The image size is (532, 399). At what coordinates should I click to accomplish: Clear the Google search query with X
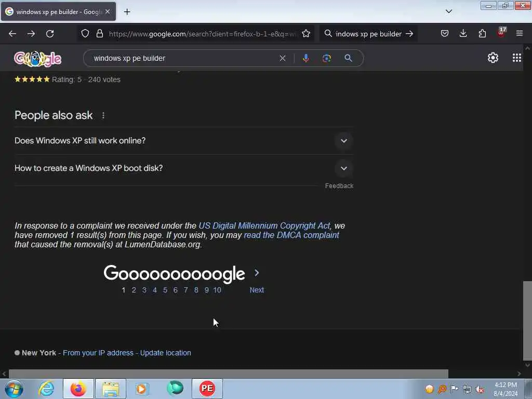pyautogui.click(x=283, y=58)
